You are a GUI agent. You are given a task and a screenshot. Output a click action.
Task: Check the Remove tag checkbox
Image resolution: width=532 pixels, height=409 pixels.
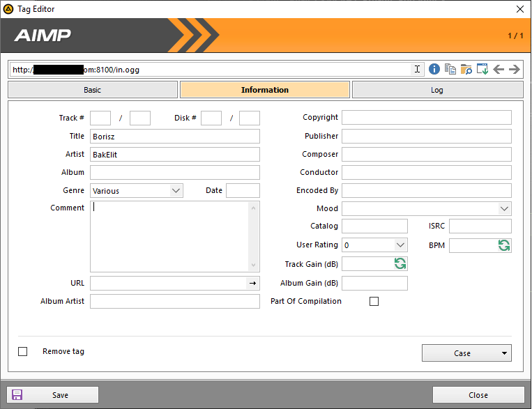pyautogui.click(x=23, y=352)
